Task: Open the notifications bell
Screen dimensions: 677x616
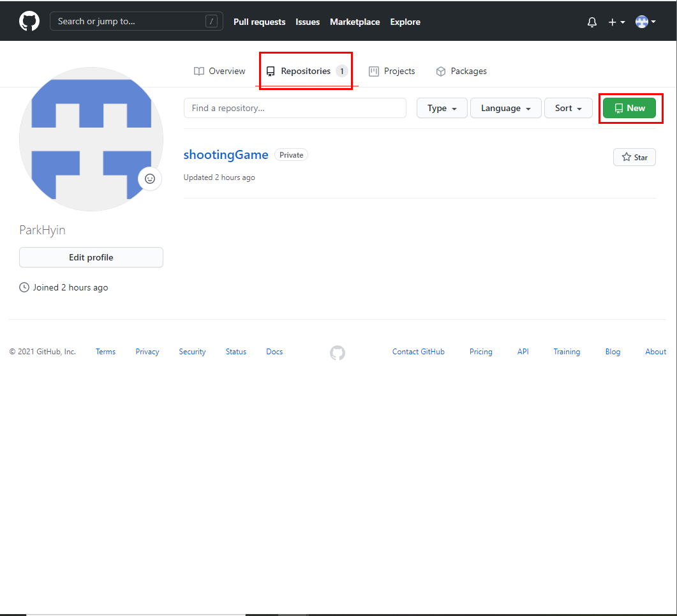Action: tap(592, 22)
